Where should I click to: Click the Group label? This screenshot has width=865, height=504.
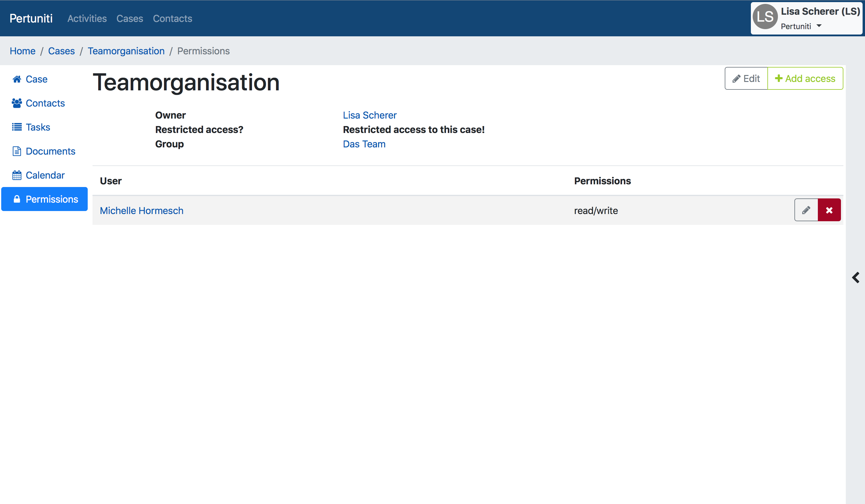point(169,144)
